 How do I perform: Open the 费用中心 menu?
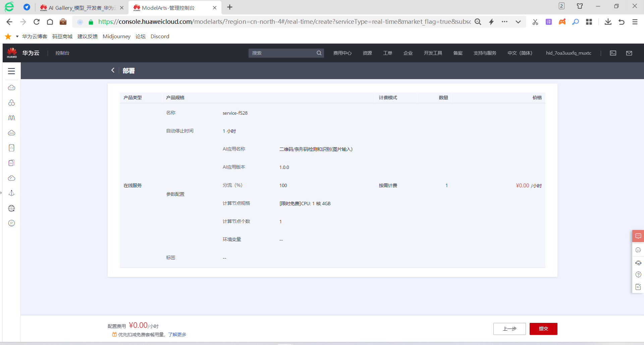(x=342, y=53)
